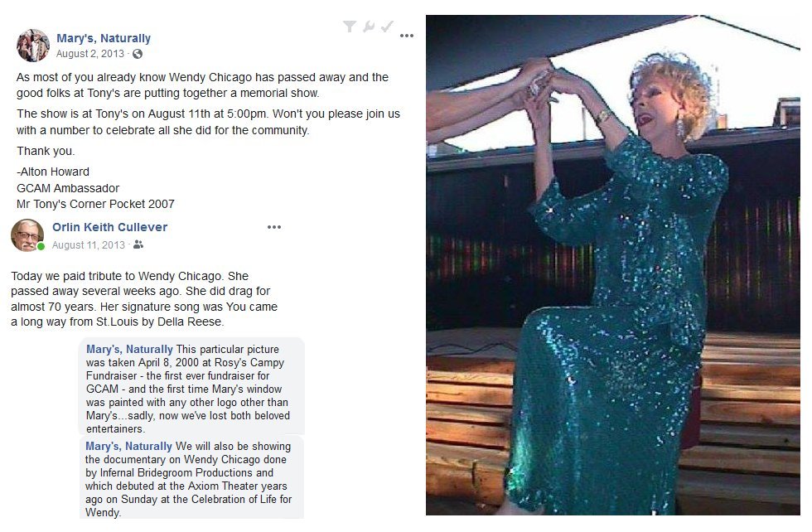The width and height of the screenshot is (812, 532).
Task: Open Mary's, Naturally profile picture
Action: click(33, 46)
